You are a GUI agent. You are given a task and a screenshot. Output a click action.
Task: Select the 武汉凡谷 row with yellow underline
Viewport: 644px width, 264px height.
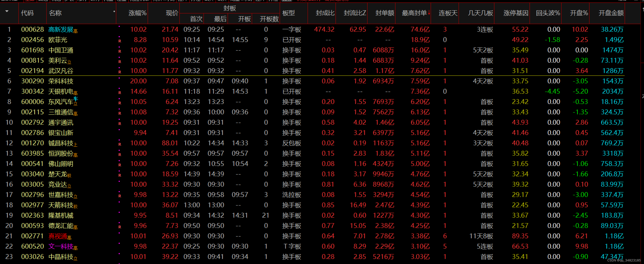[x=61, y=71]
